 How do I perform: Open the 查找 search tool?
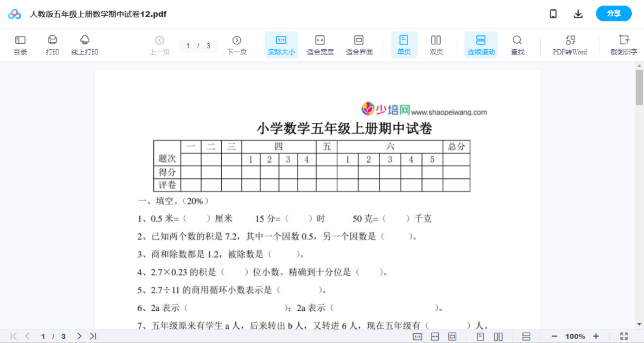(517, 45)
